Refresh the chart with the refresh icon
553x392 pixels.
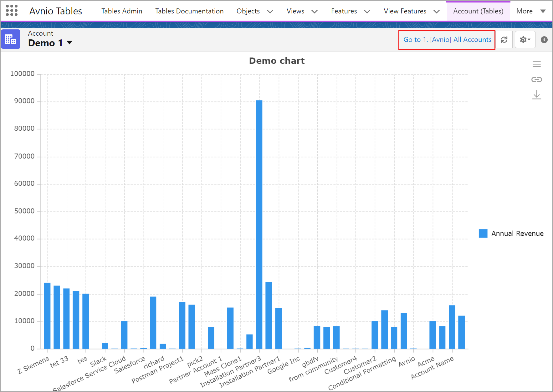[x=504, y=40]
